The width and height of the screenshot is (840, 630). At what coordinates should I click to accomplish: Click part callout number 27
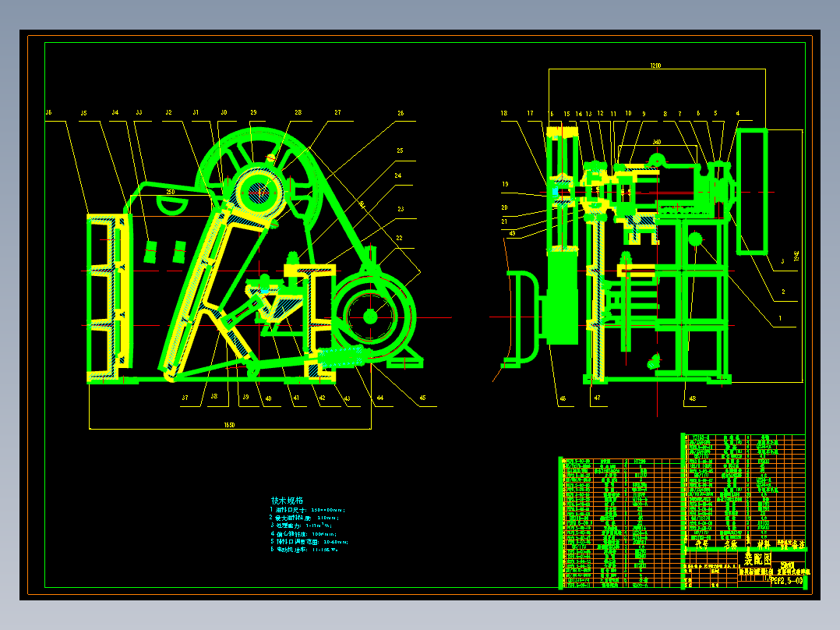[x=337, y=112]
